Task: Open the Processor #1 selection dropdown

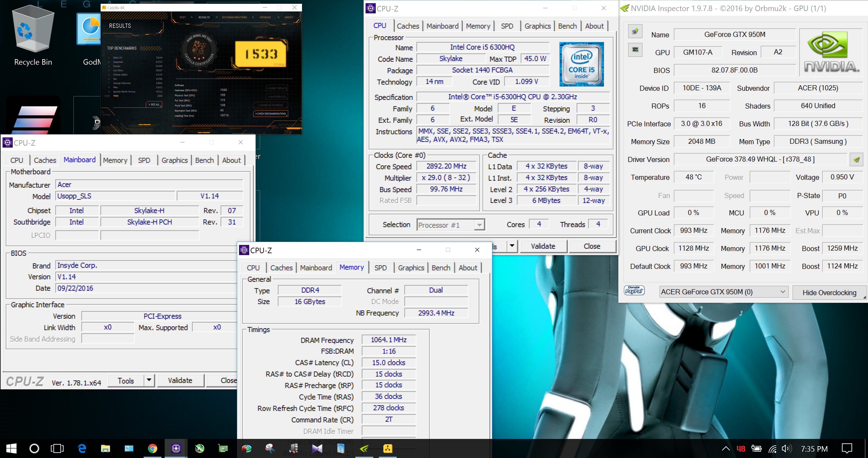Action: [x=451, y=225]
